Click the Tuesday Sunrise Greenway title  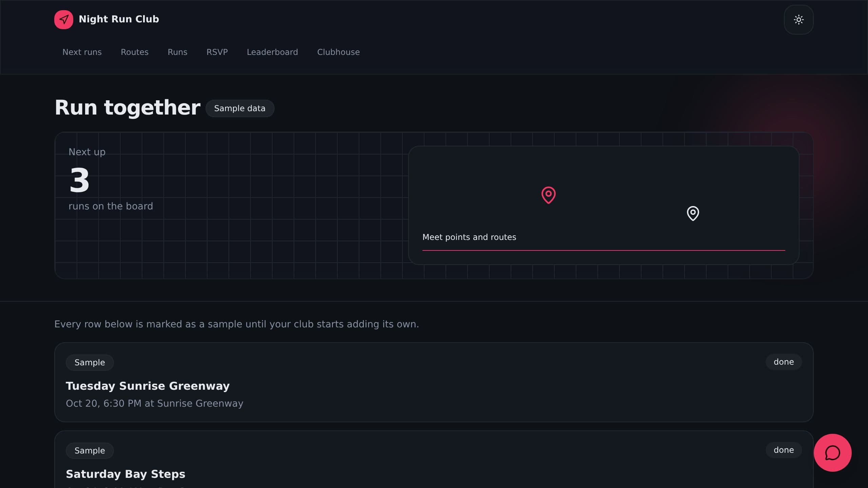147,386
